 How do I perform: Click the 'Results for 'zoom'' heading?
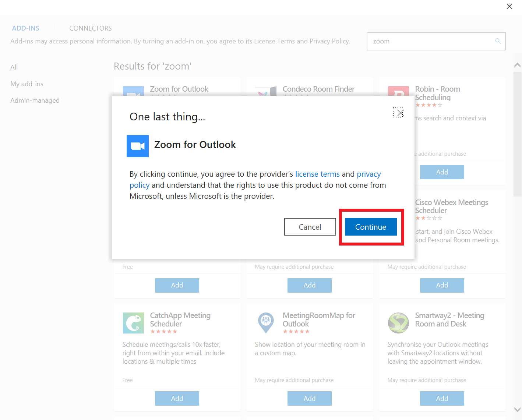point(153,66)
